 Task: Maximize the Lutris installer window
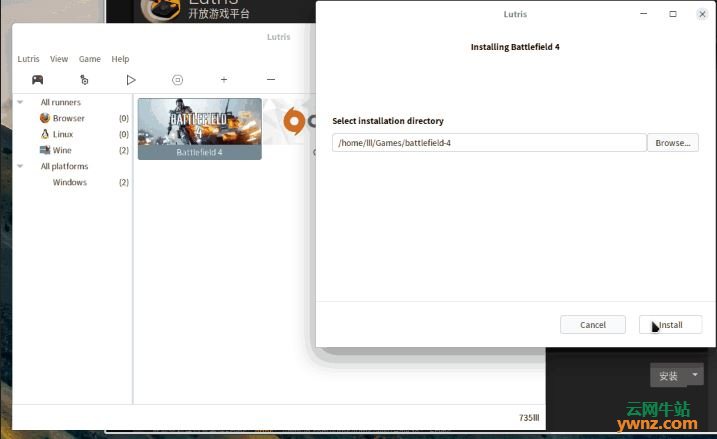coord(673,14)
